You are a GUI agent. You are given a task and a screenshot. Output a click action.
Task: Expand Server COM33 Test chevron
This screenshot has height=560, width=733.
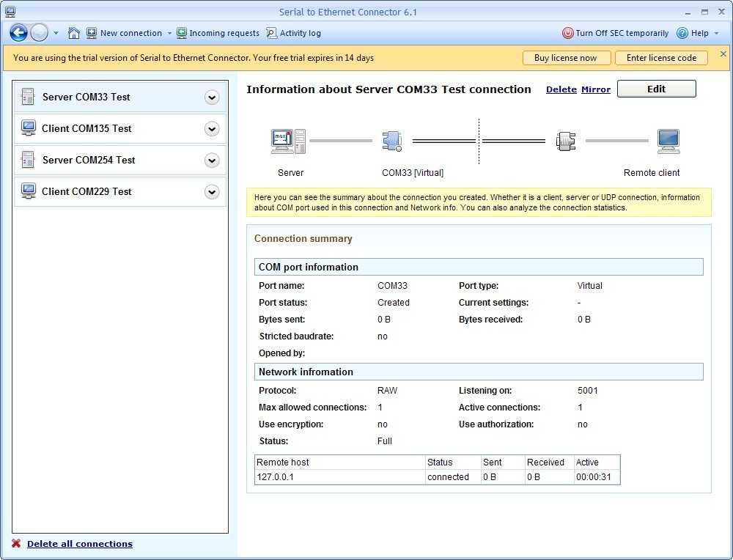pos(212,97)
